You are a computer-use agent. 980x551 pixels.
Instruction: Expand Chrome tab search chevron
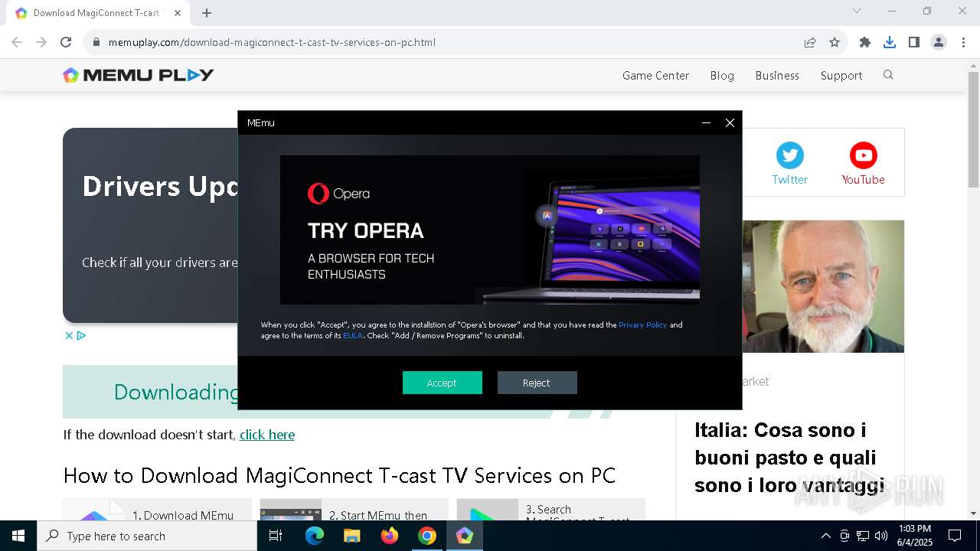[857, 11]
